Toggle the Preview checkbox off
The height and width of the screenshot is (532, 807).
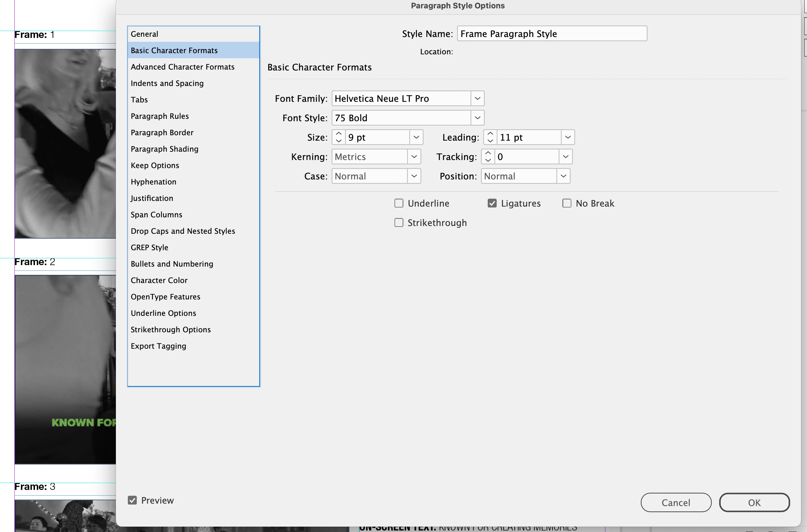[132, 500]
